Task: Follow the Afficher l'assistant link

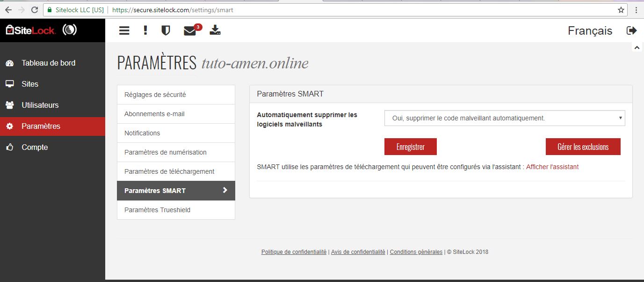Action: click(552, 167)
